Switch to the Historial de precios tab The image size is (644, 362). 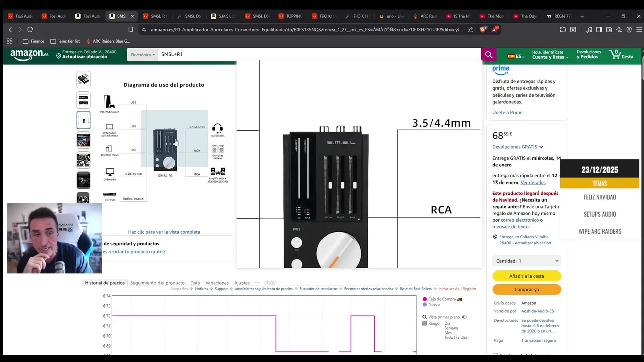point(104,283)
